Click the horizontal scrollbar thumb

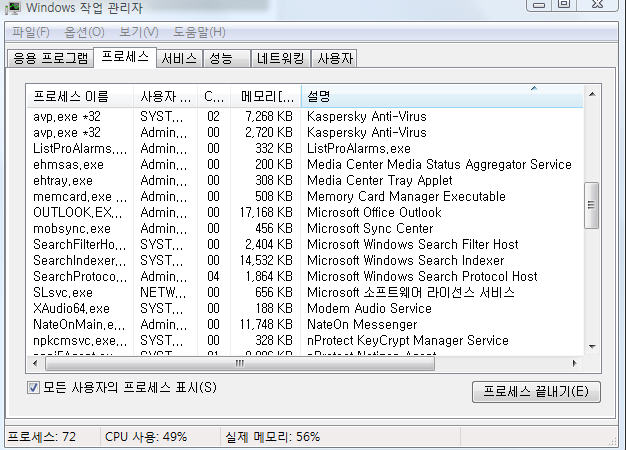(240, 363)
